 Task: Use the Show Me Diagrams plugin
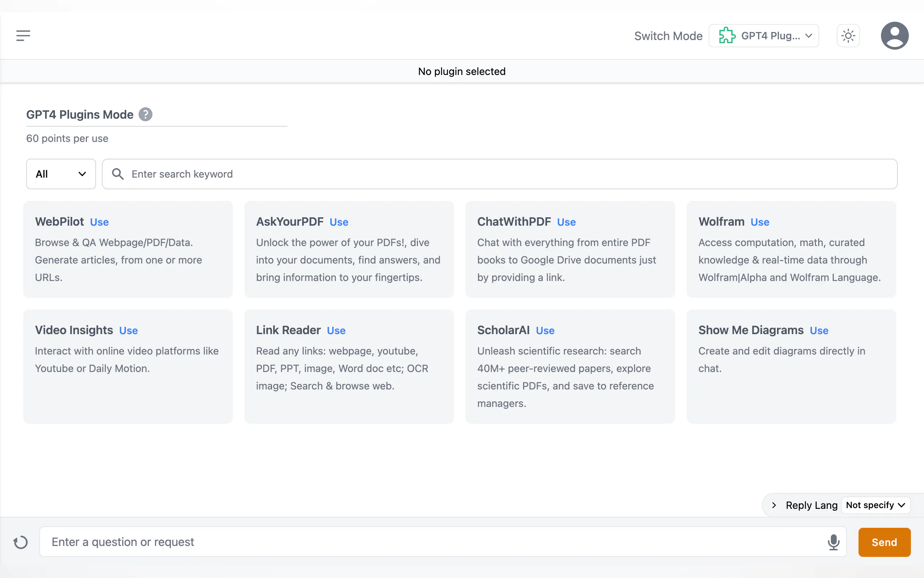[819, 330]
